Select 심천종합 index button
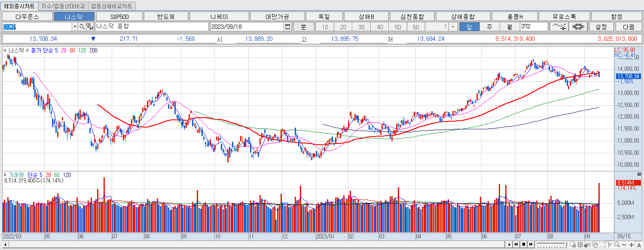Viewport: 644px width, 250px height. [x=412, y=17]
